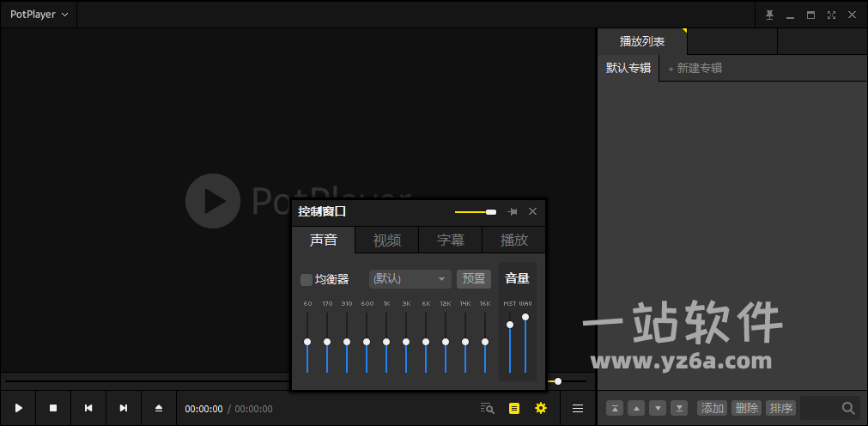Viewport: 868px width, 426px height.
Task: Click the 14K equalizer band slider
Action: 465,343
